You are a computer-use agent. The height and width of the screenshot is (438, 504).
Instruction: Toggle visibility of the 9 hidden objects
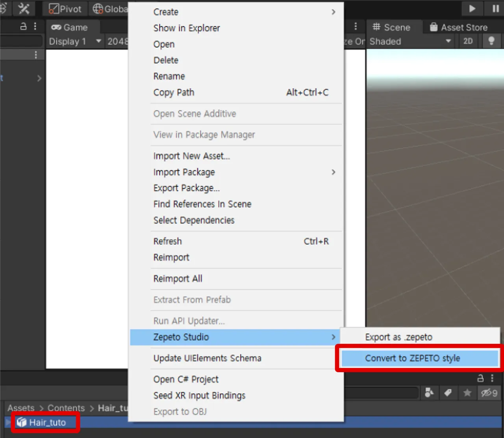(x=489, y=393)
